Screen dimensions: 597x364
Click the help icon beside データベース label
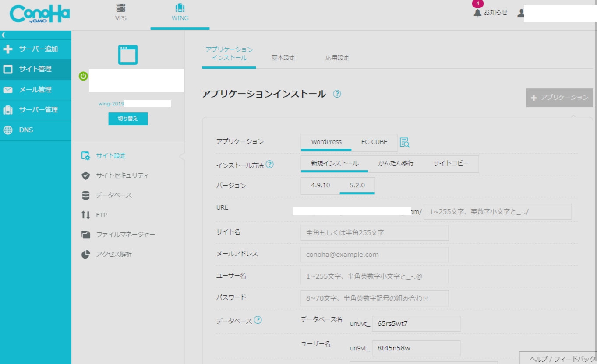point(258,320)
